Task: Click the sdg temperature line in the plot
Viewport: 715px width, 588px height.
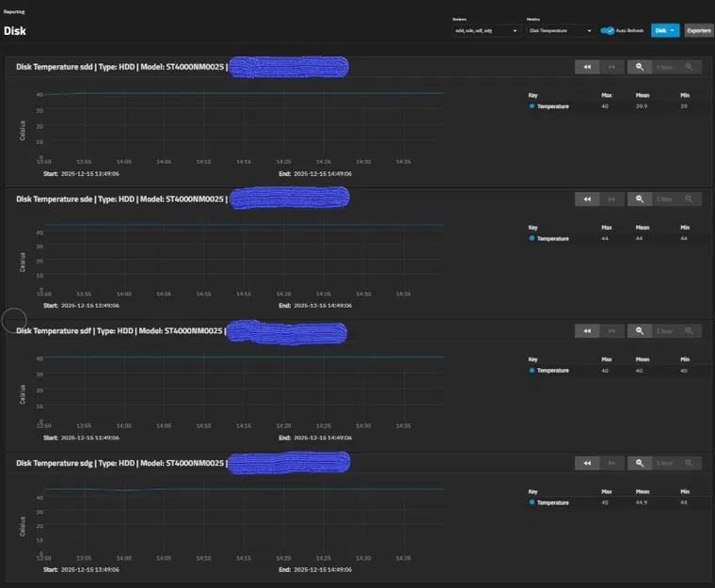Action: pyautogui.click(x=244, y=489)
